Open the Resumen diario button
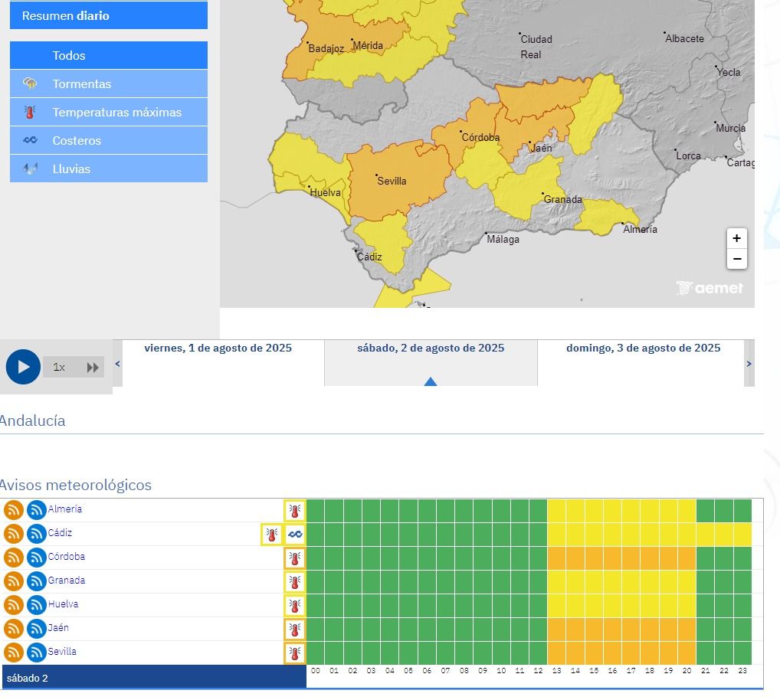The height and width of the screenshot is (700, 780). tap(109, 15)
